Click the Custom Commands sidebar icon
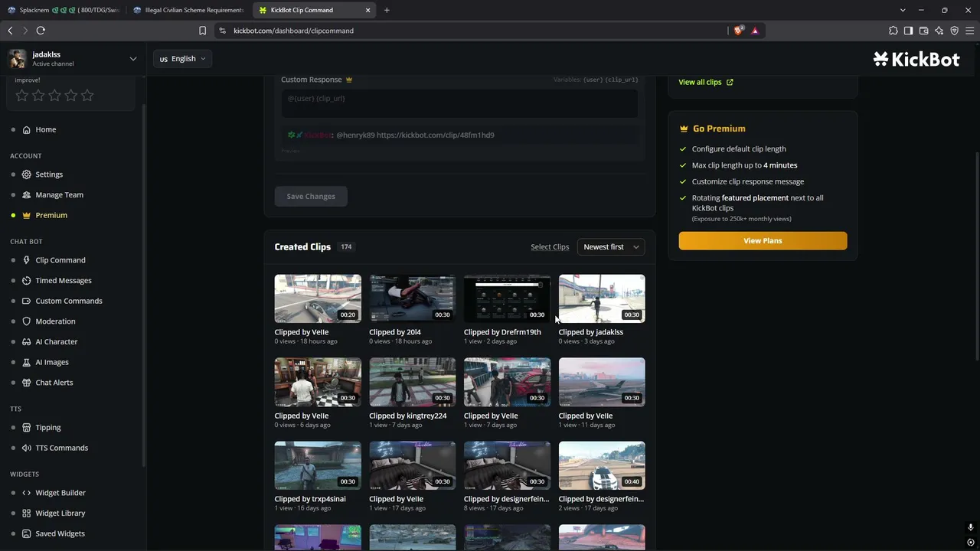980x551 pixels. pyautogui.click(x=27, y=301)
